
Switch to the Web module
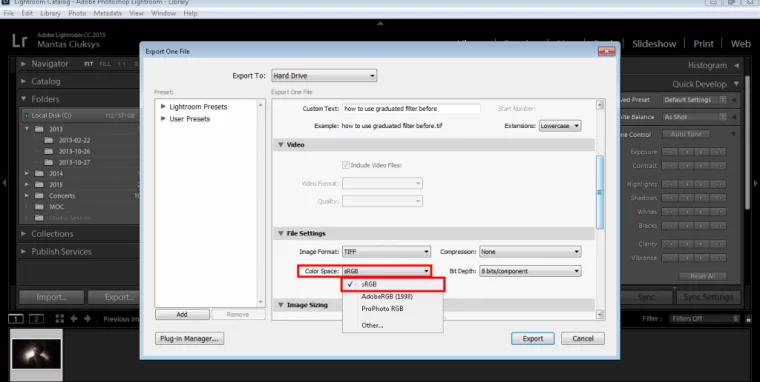coord(741,44)
